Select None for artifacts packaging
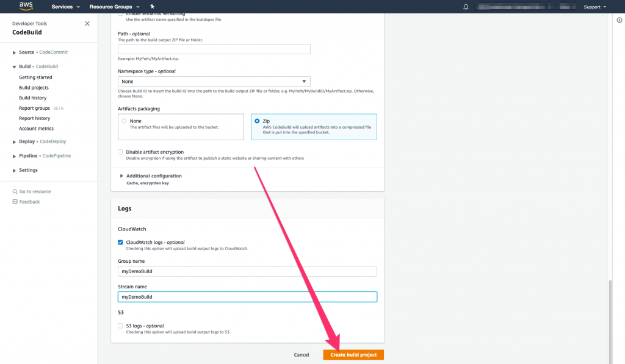 click(x=123, y=121)
